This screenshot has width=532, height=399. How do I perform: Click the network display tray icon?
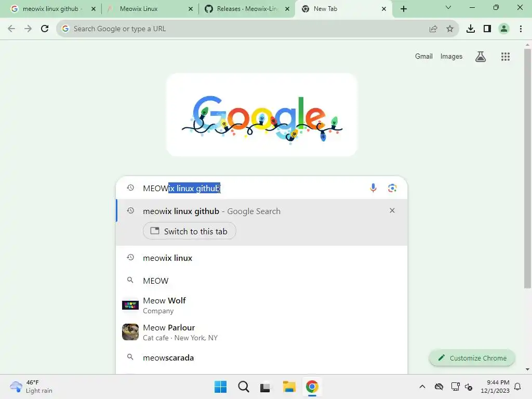tap(455, 387)
